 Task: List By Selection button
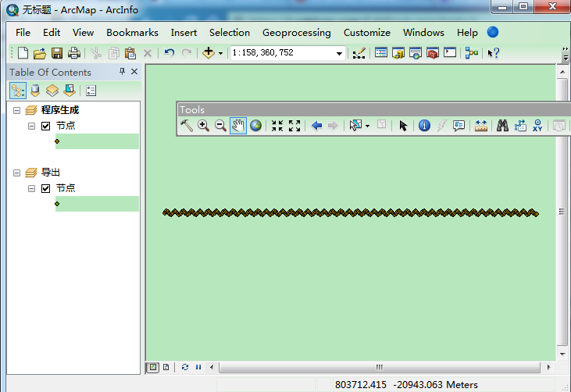tap(70, 91)
